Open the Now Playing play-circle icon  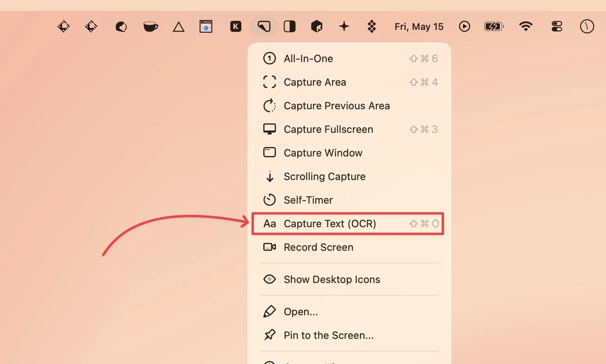(465, 26)
